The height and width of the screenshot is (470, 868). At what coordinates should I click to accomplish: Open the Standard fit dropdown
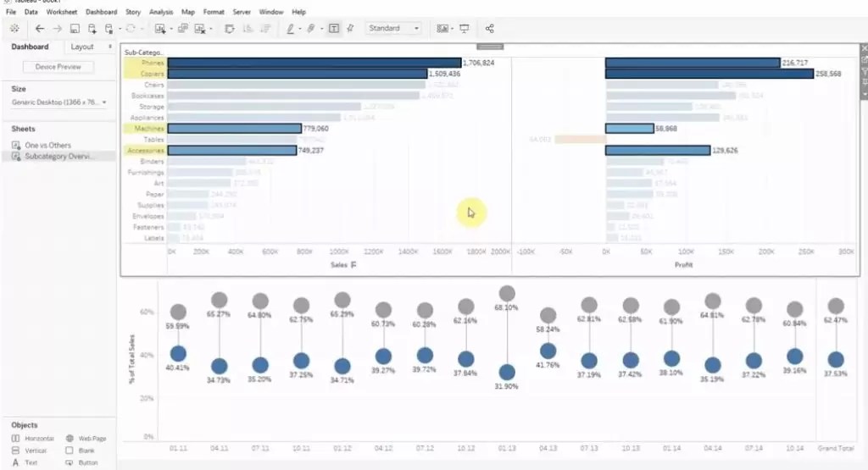[x=393, y=28]
